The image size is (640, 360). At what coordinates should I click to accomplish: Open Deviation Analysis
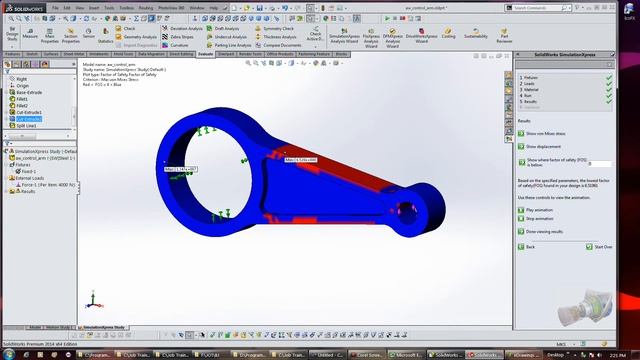(182, 29)
